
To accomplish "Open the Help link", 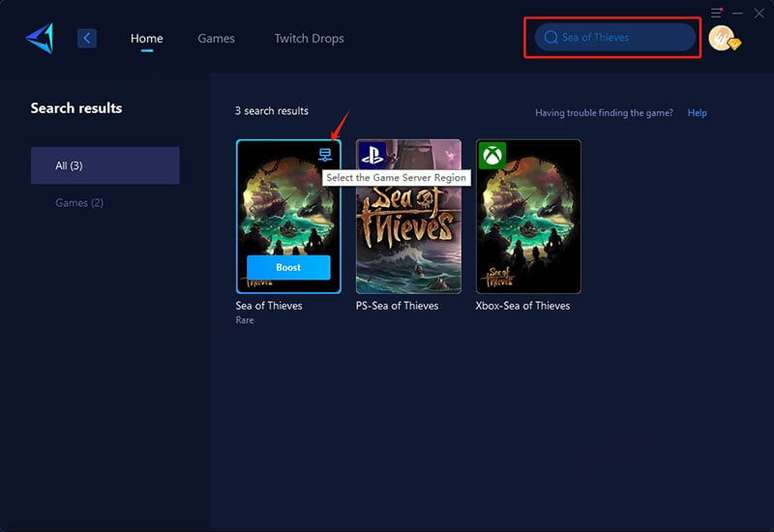I will 697,113.
